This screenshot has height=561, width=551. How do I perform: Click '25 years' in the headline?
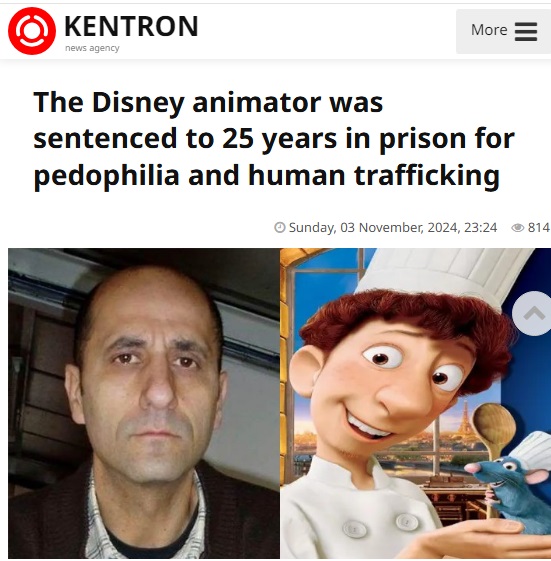pos(279,139)
